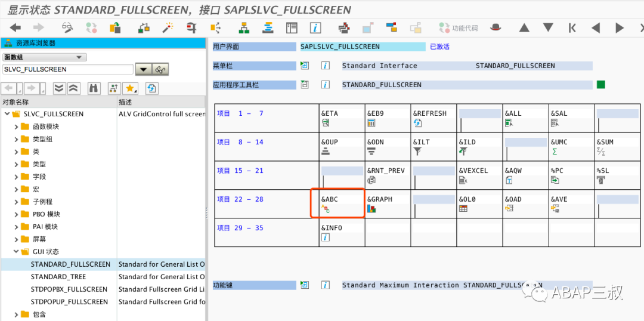
Task: Click 项目 8 - 14 row label
Action: (x=240, y=142)
